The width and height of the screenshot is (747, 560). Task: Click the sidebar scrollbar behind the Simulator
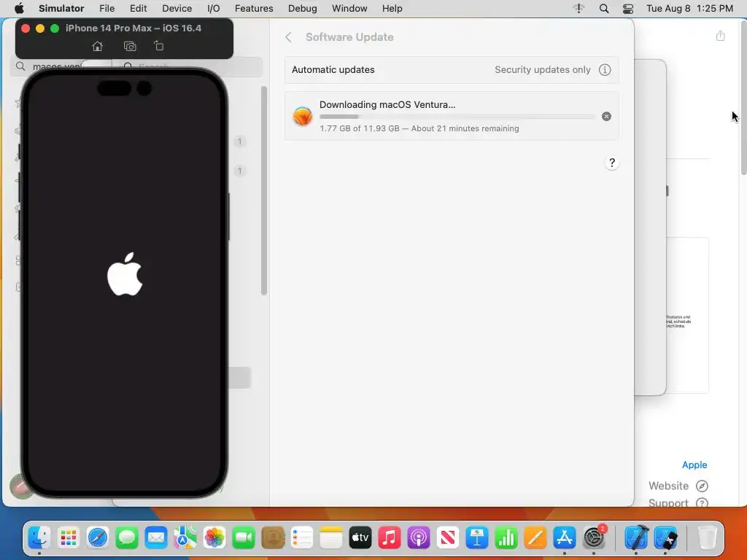[263, 190]
